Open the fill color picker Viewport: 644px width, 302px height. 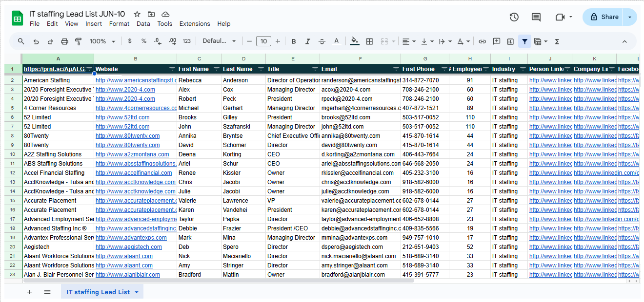click(355, 41)
